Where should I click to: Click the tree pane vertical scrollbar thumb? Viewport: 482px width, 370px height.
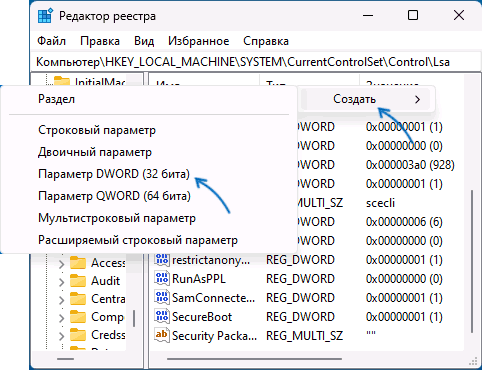[134, 318]
